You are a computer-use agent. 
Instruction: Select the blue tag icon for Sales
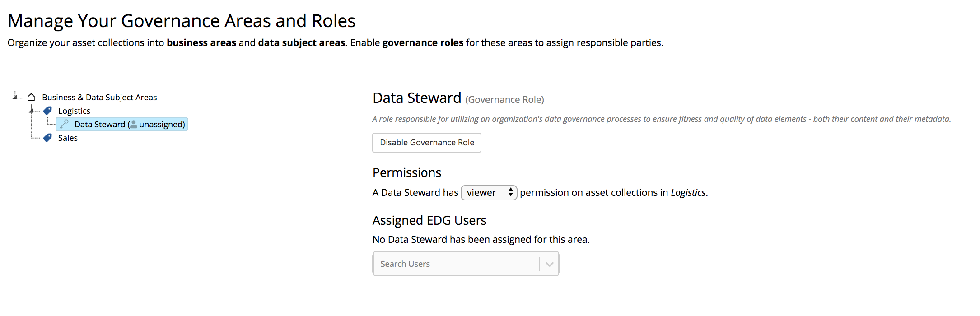coord(47,138)
